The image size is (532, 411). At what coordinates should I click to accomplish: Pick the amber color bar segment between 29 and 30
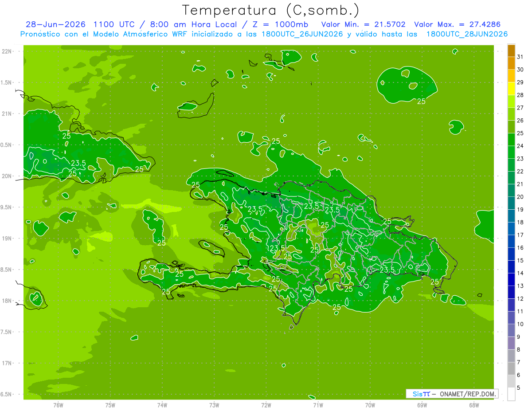click(511, 76)
